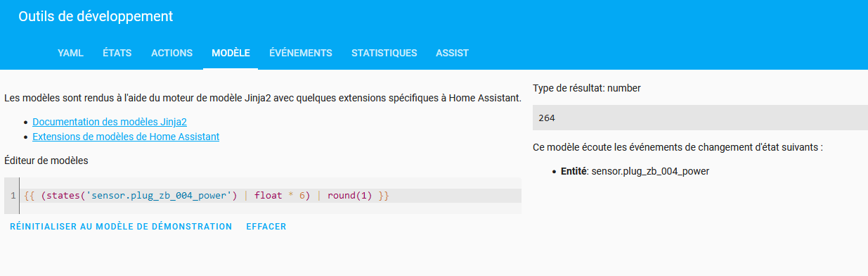Switch to the YAML tab
Viewport: 868px width, 276px height.
click(70, 53)
